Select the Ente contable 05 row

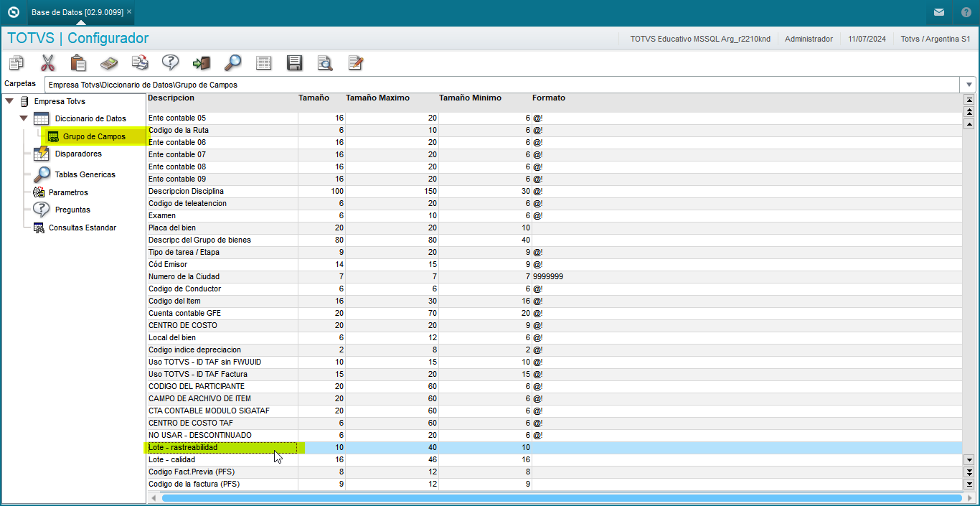click(555, 118)
